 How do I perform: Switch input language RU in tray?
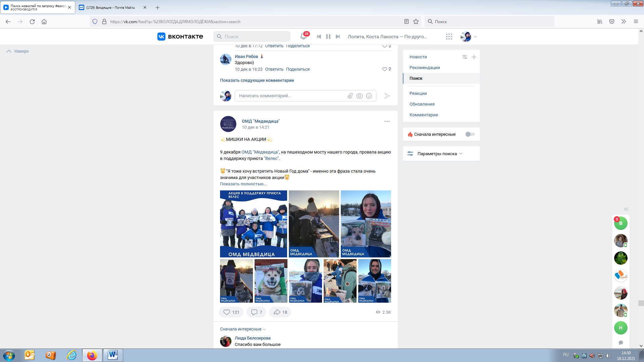point(566,355)
